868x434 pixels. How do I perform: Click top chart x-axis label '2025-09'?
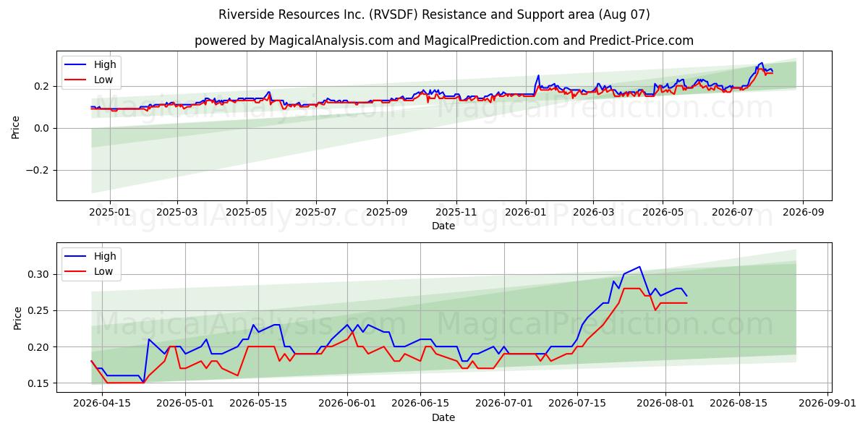click(386, 212)
